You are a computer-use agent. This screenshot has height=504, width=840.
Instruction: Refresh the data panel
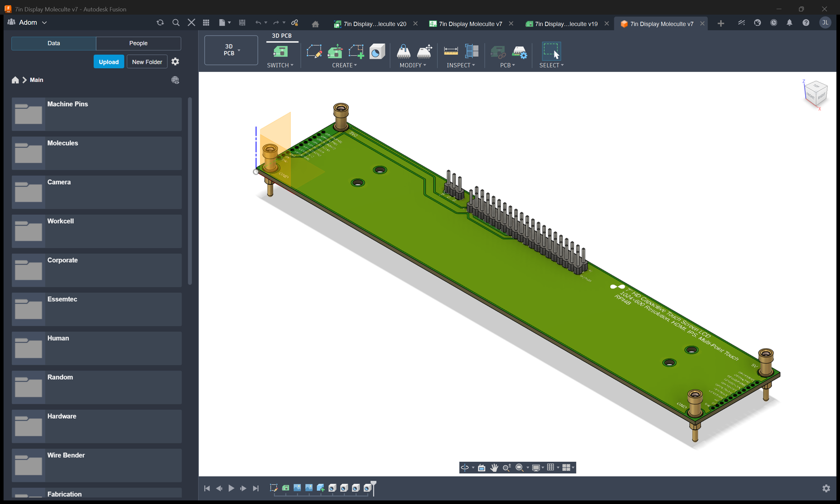coord(160,22)
